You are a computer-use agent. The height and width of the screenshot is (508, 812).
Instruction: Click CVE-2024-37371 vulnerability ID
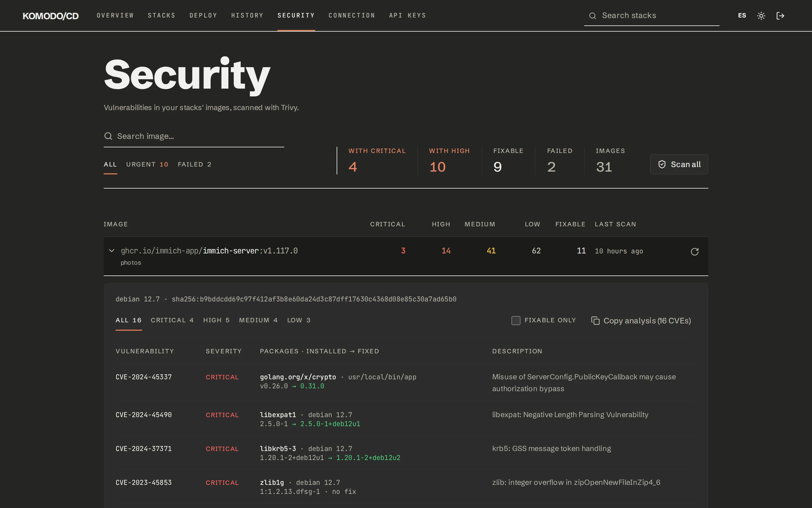pos(144,449)
